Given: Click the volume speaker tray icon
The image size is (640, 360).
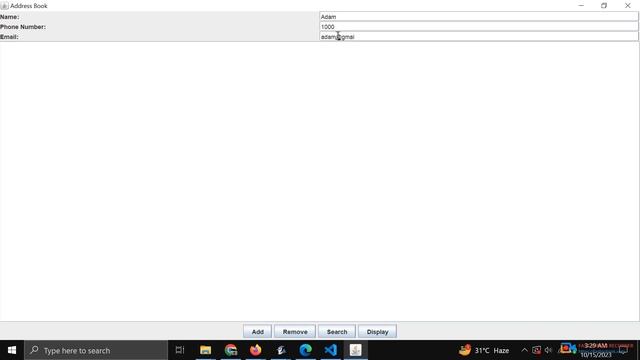Looking at the screenshot, I should coord(548,350).
